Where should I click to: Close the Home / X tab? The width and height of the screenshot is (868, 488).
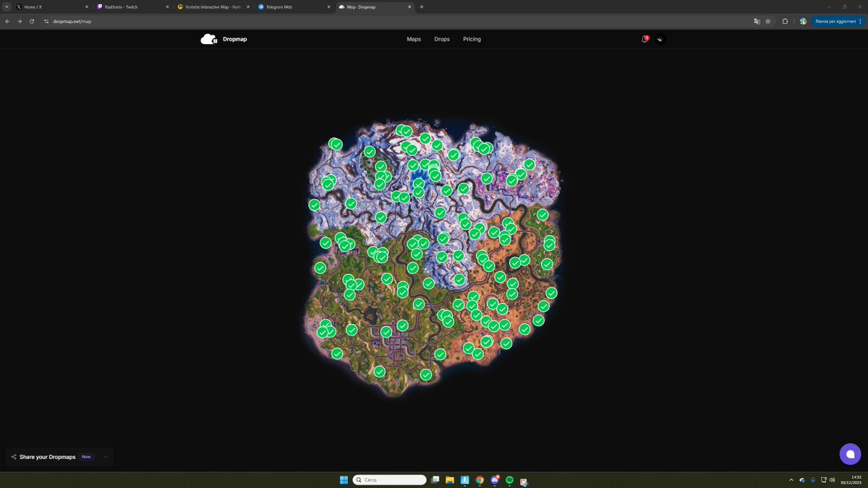[87, 7]
